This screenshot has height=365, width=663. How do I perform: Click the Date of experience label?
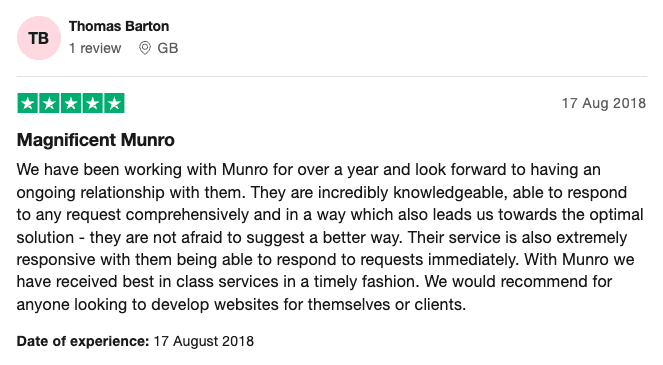point(83,341)
